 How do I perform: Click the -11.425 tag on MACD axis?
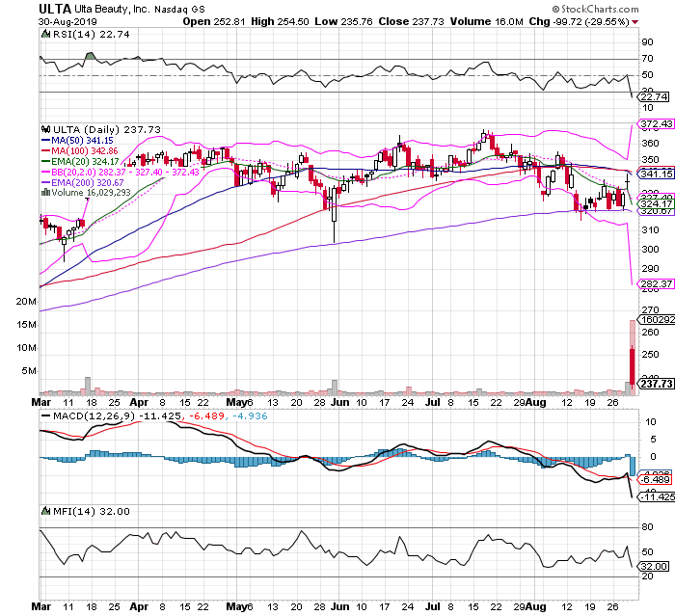tap(658, 496)
